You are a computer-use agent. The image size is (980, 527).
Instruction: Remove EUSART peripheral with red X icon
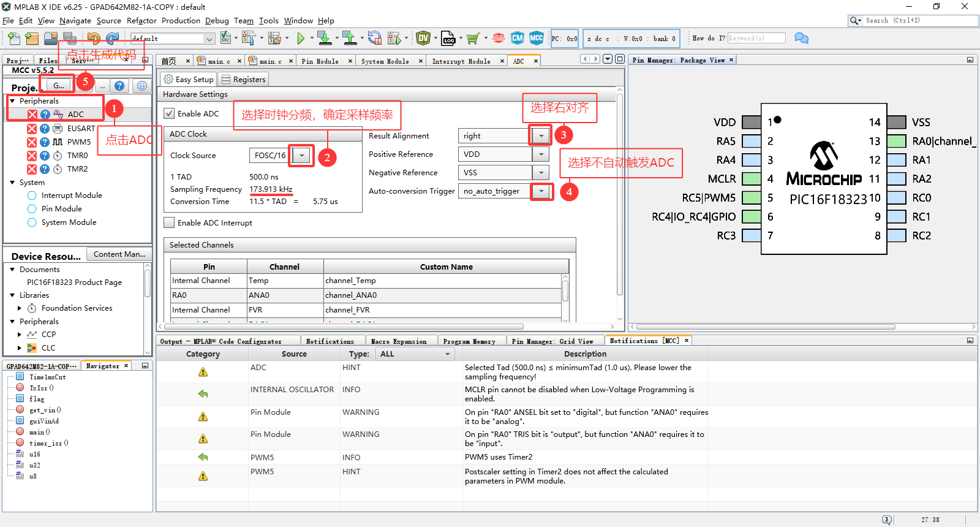(32, 129)
